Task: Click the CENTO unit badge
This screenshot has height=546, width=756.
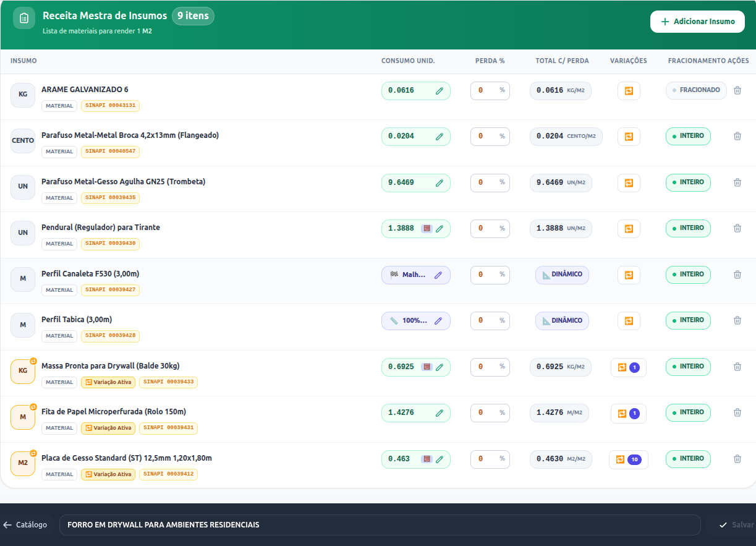Action: (x=23, y=141)
